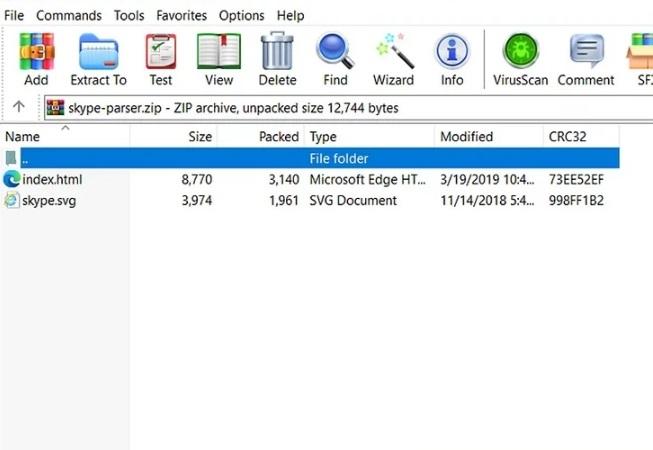Viewport: 653px width, 450px height.
Task: Sort by the Name column header
Action: coord(66,136)
